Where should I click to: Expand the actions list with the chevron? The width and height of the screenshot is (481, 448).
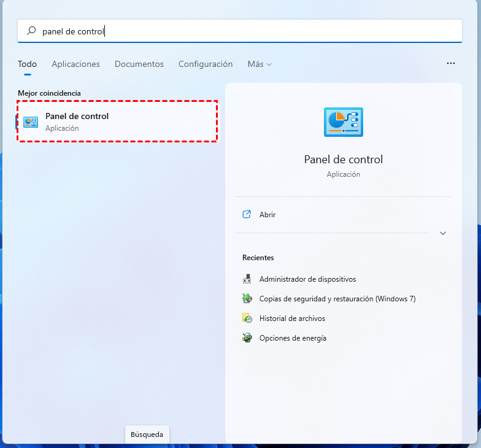click(443, 233)
